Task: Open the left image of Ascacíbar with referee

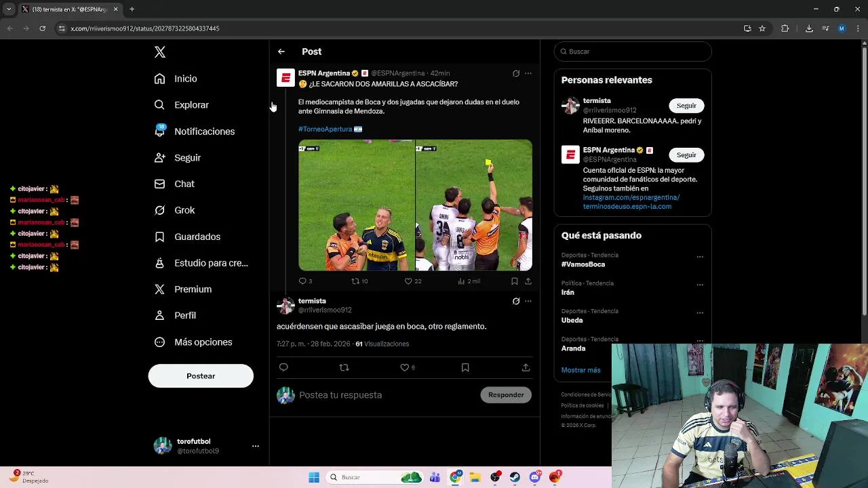Action: click(357, 205)
